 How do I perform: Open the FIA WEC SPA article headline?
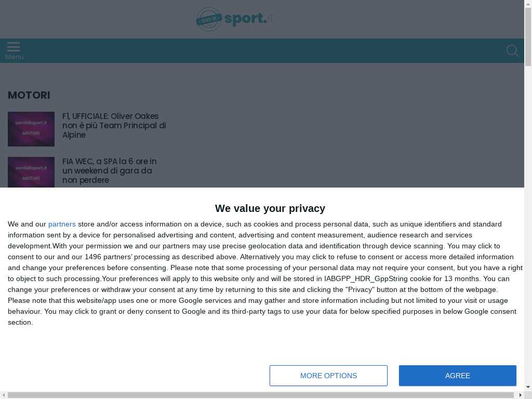(109, 170)
